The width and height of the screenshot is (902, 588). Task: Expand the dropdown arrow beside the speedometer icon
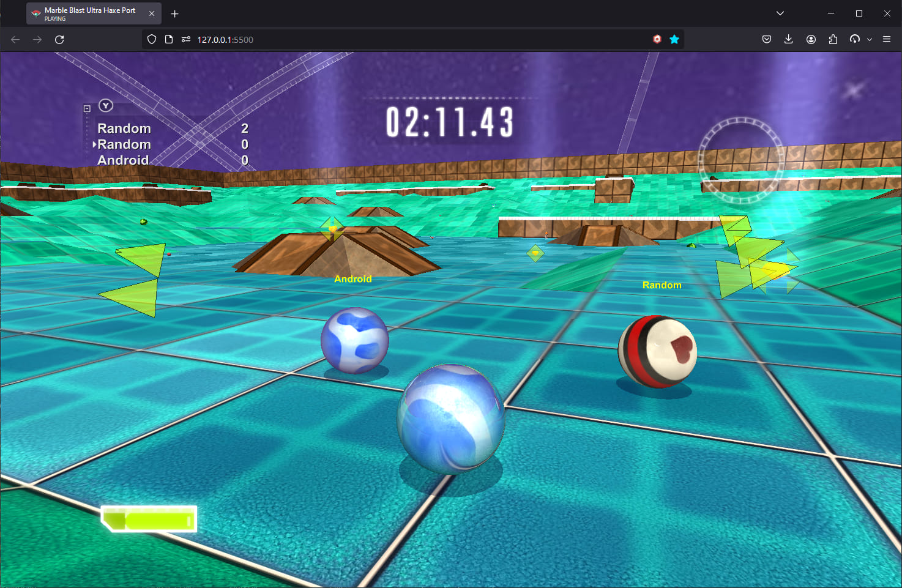coord(870,39)
